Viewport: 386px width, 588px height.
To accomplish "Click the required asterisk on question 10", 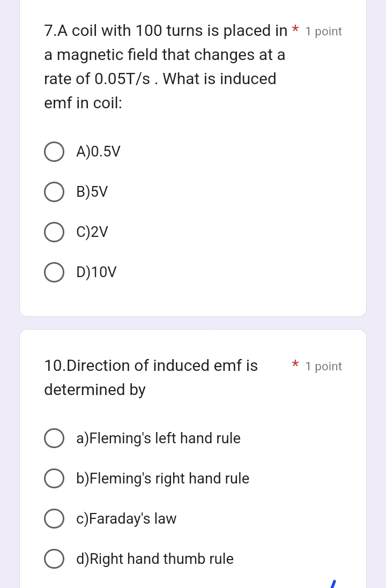I will click(295, 363).
